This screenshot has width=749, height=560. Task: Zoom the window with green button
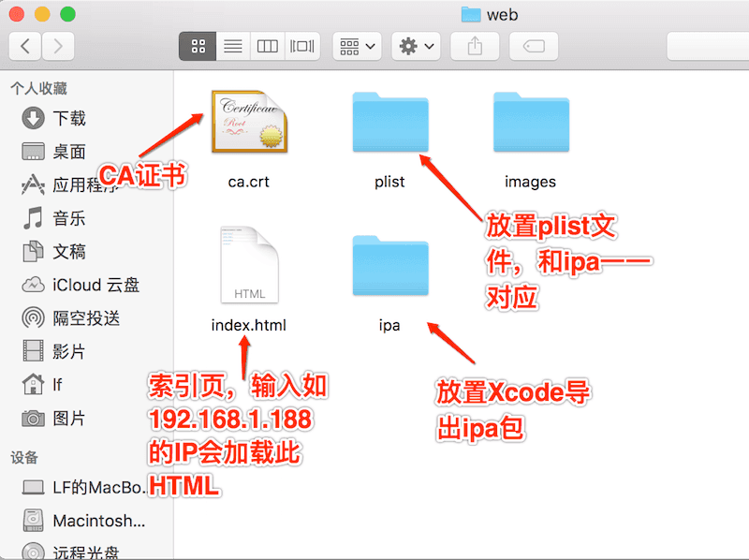click(x=67, y=14)
